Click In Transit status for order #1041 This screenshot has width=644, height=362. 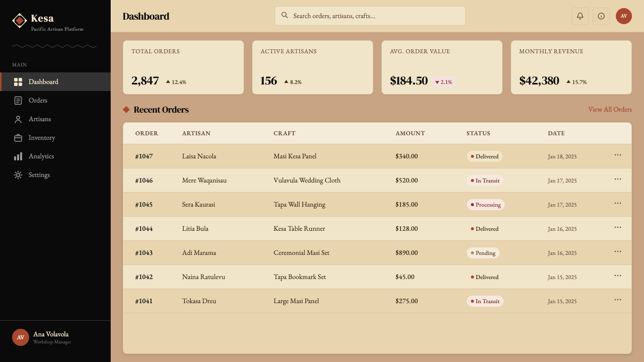pyautogui.click(x=485, y=301)
